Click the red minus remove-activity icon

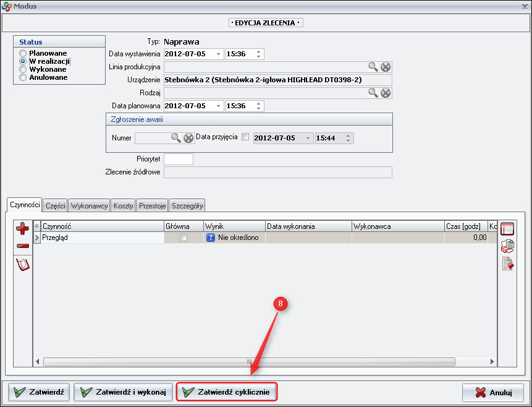(22, 246)
